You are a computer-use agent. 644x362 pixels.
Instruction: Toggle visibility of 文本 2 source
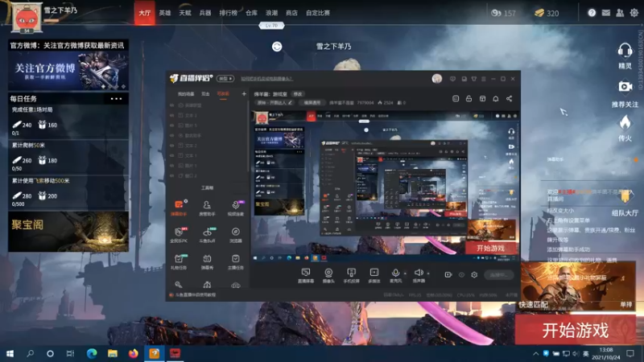pyautogui.click(x=172, y=146)
